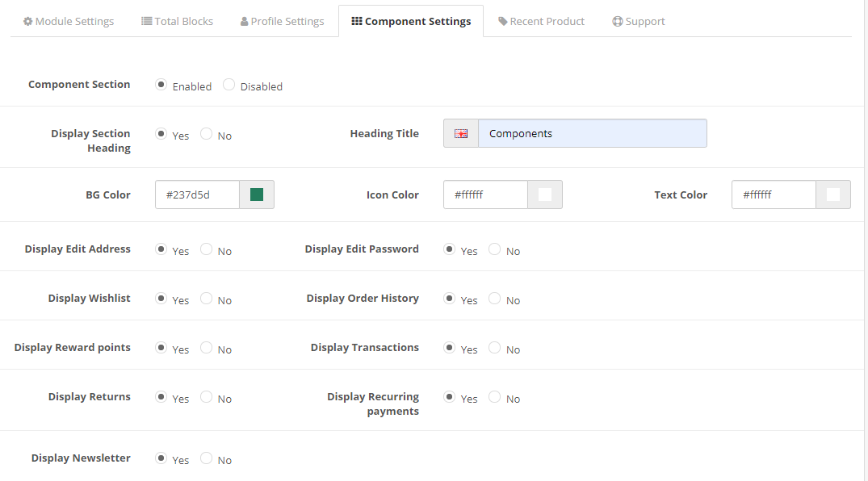Choose No for Display Wishlist

pos(207,299)
